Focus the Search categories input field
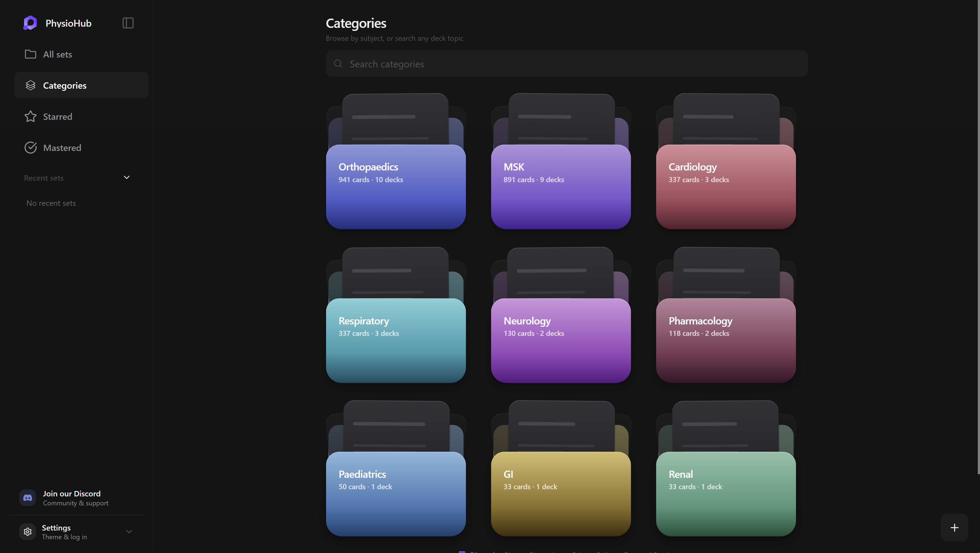This screenshot has height=553, width=980. click(x=566, y=64)
